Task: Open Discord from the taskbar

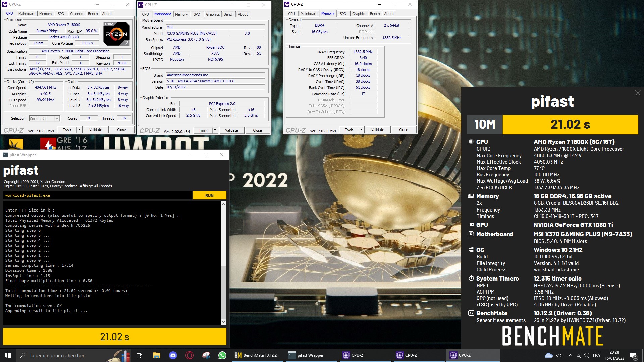Action: pos(173,355)
